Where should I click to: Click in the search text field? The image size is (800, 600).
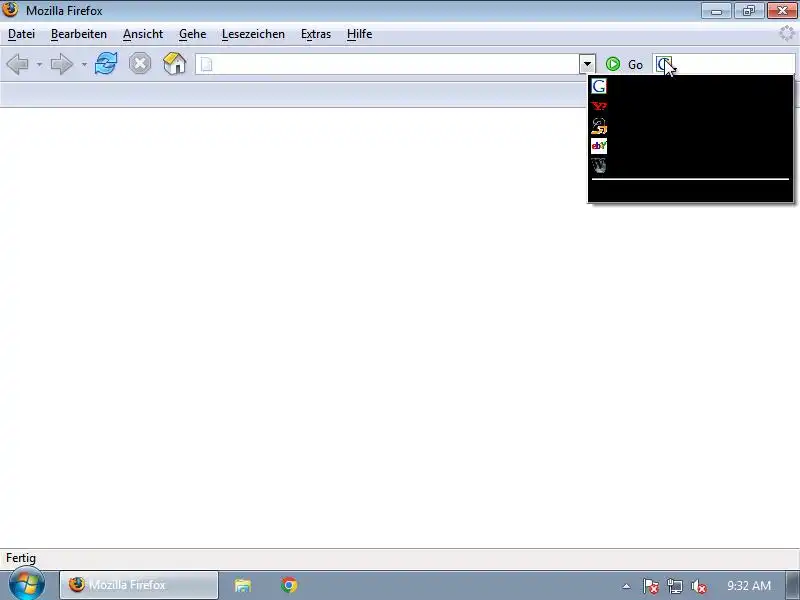[x=734, y=64]
